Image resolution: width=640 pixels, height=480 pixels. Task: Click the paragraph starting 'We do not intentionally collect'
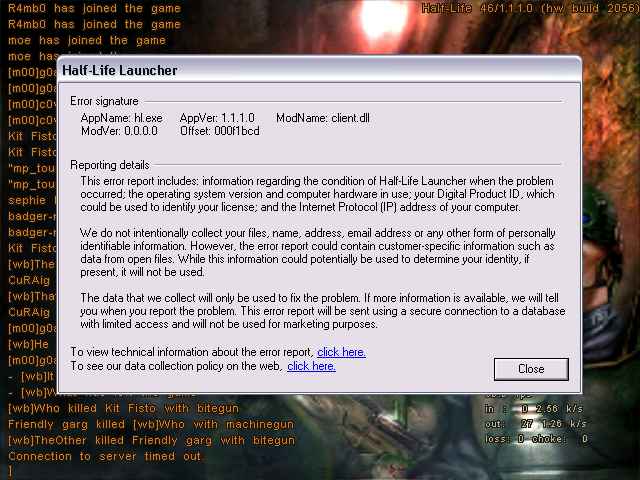318,252
